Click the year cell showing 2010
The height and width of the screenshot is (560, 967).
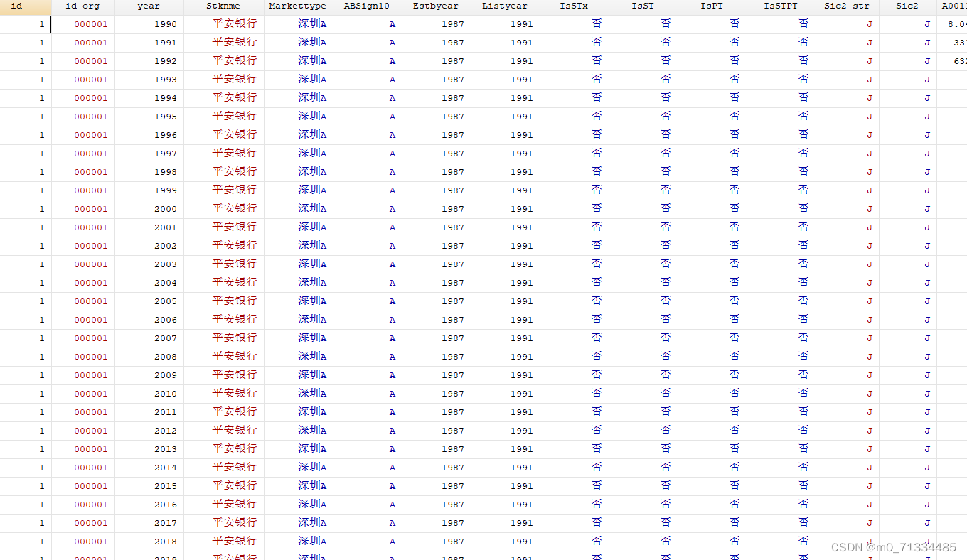tap(149, 394)
